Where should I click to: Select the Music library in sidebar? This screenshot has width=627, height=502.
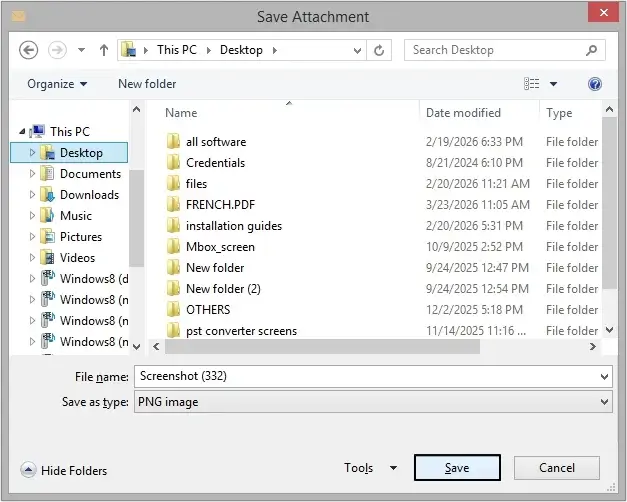coord(75,216)
